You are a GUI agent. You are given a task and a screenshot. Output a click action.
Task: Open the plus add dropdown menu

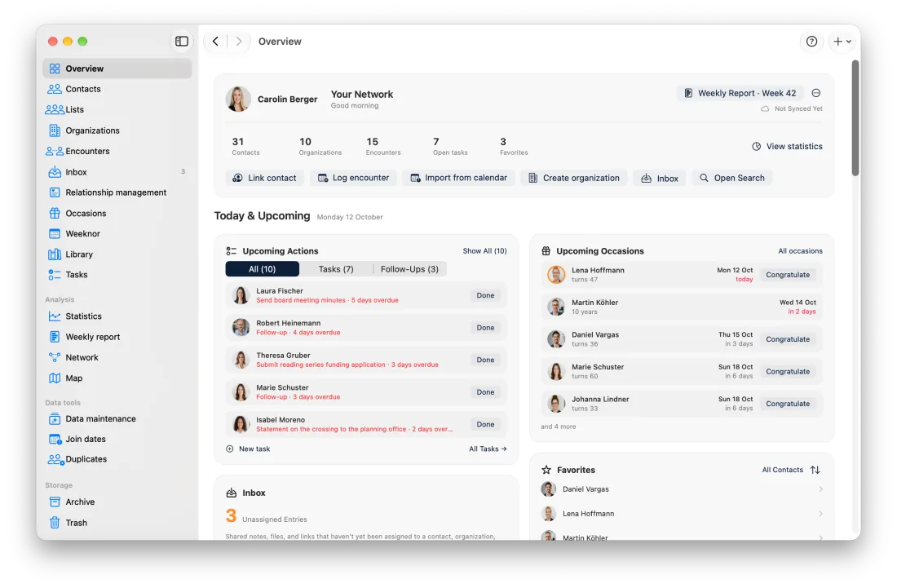(x=842, y=41)
